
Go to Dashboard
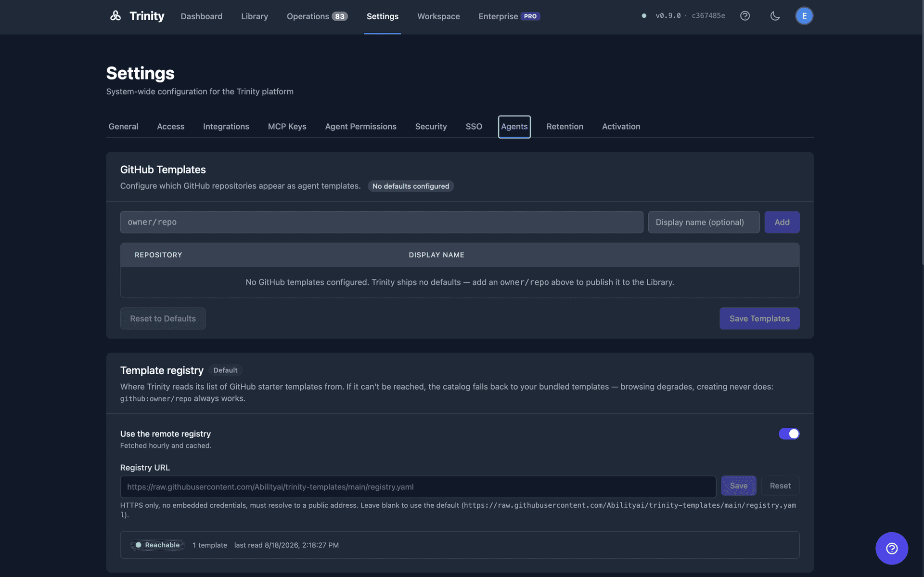point(202,16)
